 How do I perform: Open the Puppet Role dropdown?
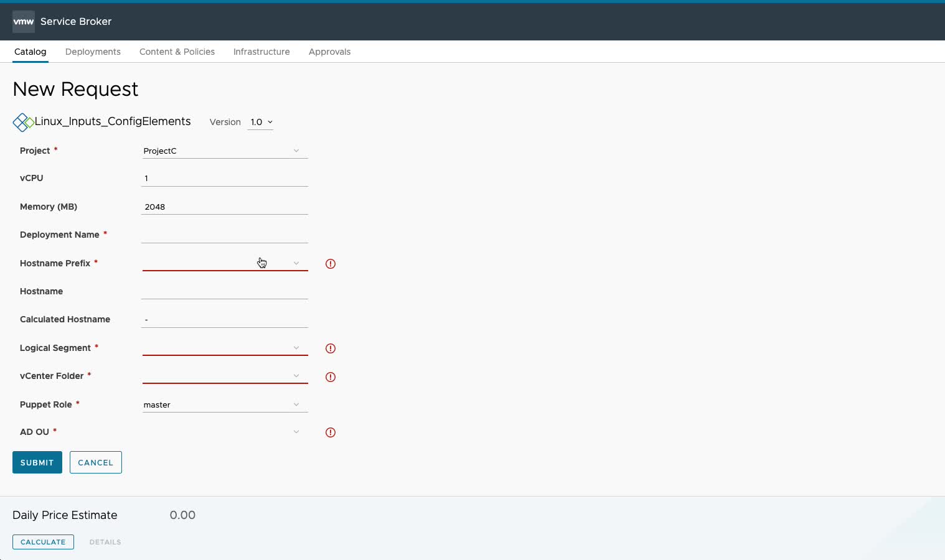[225, 404]
